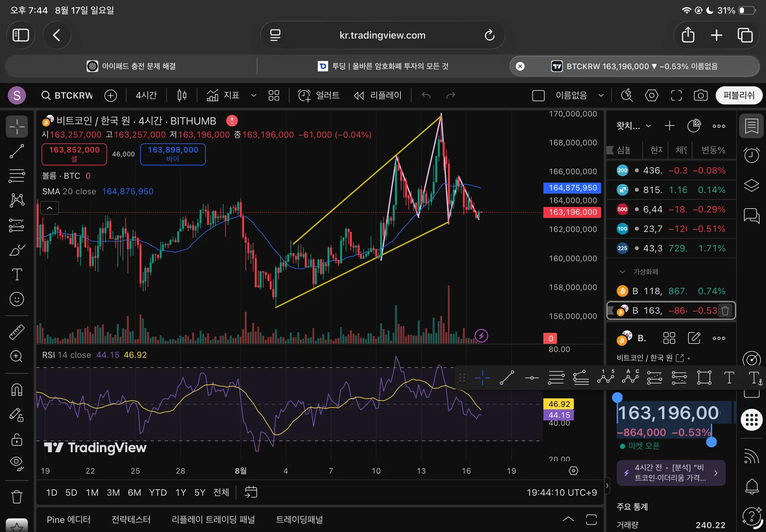Open the text annotation tool

[17, 274]
